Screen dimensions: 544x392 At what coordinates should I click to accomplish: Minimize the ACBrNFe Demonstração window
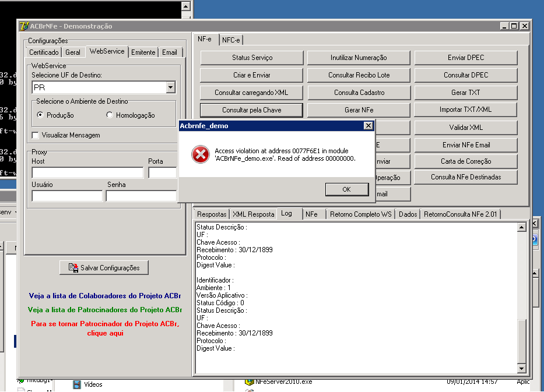pyautogui.click(x=505, y=26)
